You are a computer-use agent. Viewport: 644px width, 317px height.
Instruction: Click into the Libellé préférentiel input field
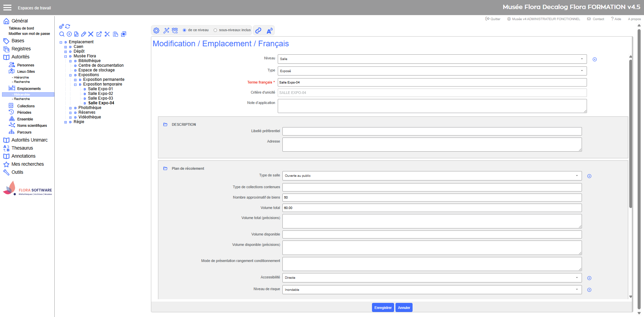pos(432,131)
